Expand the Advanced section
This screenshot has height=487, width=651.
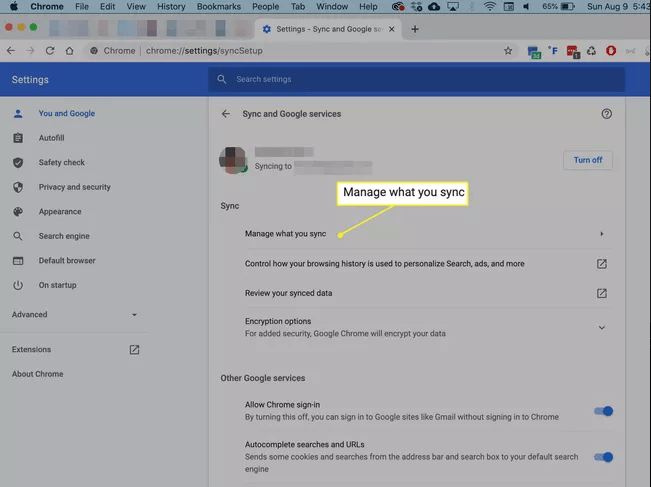[74, 314]
